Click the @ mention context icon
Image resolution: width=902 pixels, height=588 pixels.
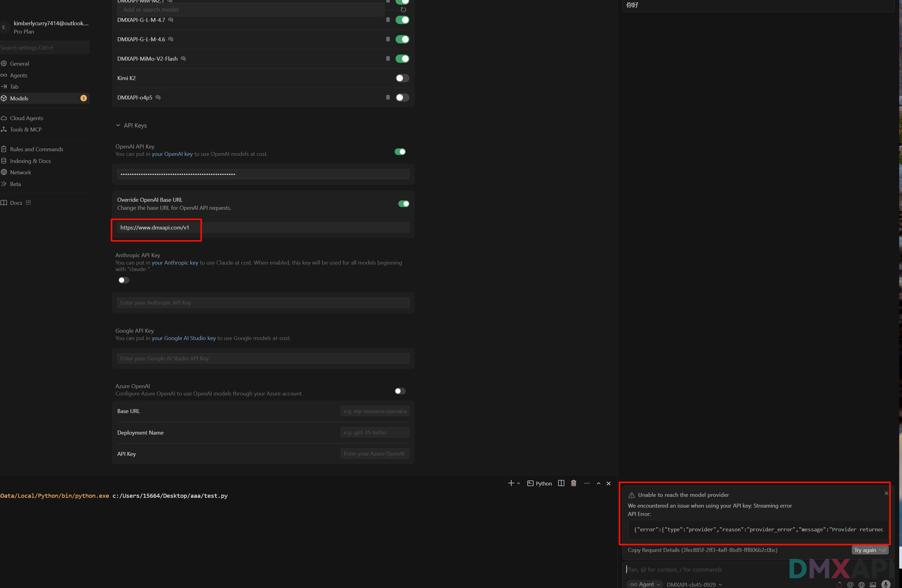851,585
